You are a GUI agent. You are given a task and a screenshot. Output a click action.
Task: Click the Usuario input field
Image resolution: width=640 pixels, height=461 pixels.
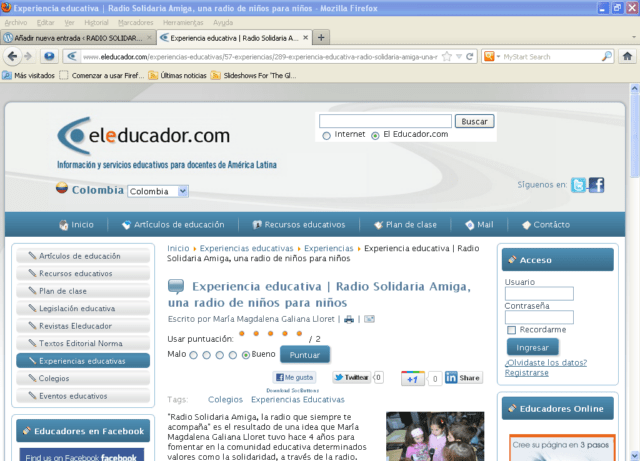coord(539,294)
